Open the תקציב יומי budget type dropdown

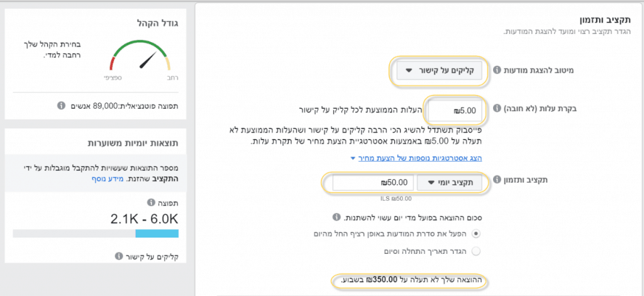tap(449, 183)
